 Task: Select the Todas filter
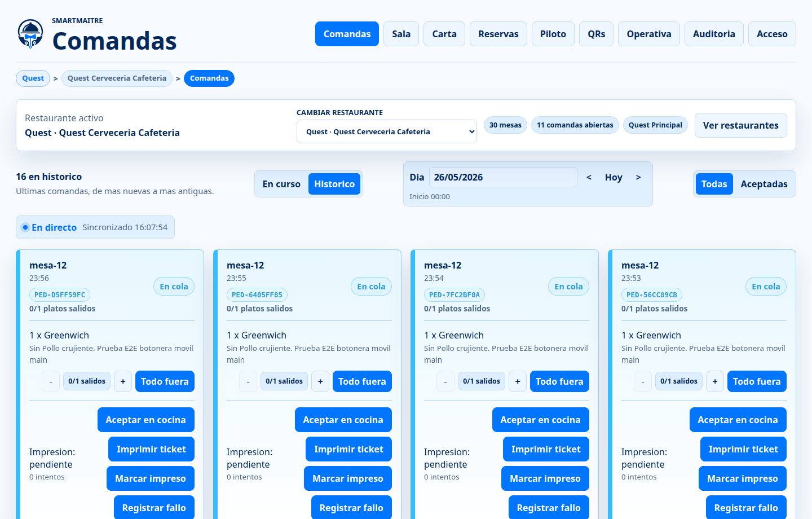pos(714,184)
